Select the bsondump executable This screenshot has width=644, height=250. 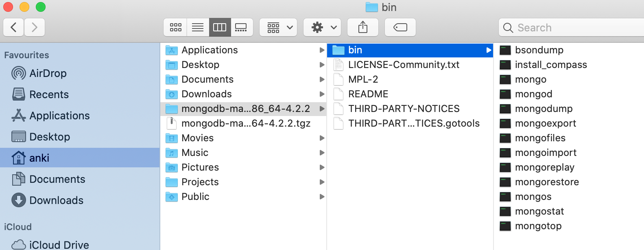tap(569, 50)
